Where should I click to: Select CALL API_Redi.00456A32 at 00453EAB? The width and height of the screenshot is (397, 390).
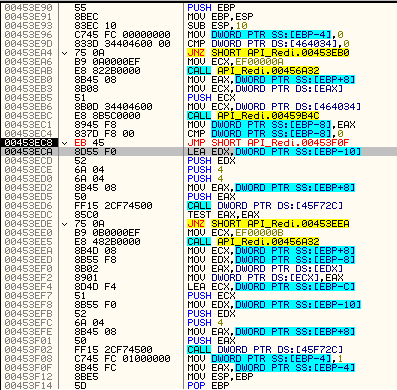[x=253, y=70]
